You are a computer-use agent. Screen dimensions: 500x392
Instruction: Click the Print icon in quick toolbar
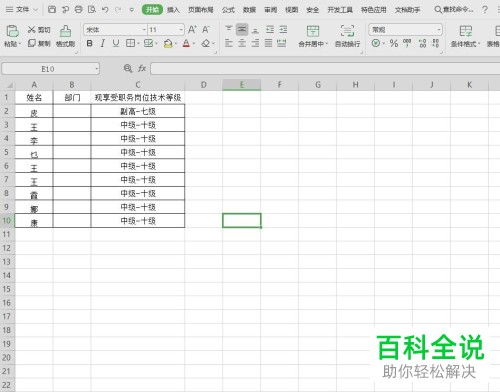[x=79, y=10]
